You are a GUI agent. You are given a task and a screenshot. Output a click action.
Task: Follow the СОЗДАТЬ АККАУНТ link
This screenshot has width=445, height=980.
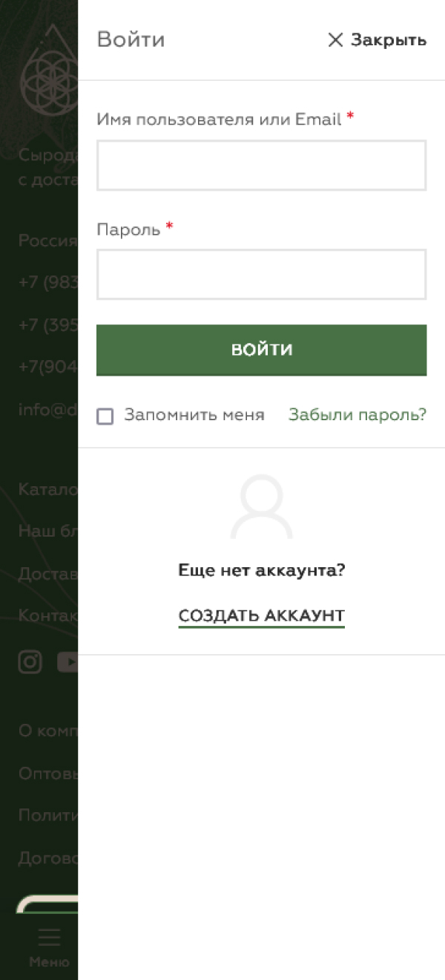(x=262, y=616)
